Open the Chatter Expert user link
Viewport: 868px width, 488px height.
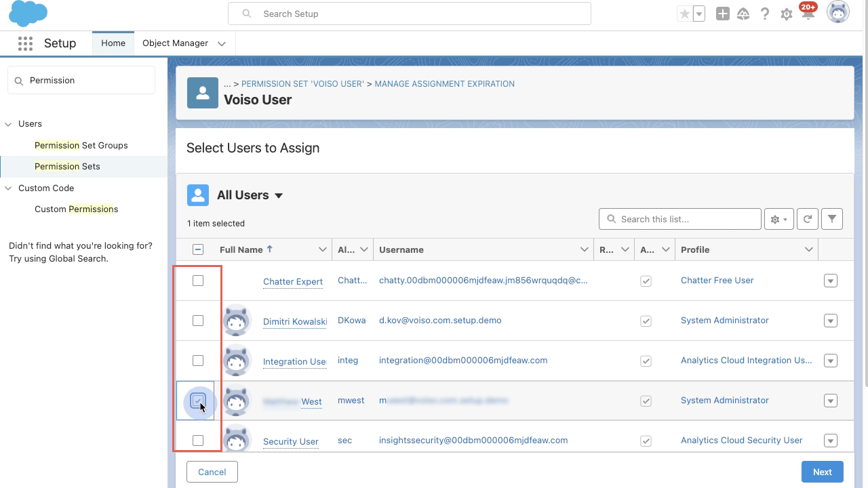pos(293,281)
